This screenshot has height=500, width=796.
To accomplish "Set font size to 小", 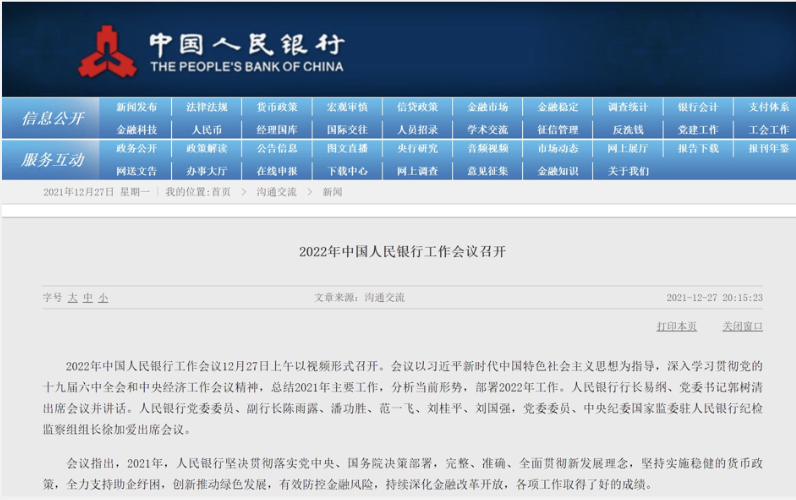I will (103, 298).
